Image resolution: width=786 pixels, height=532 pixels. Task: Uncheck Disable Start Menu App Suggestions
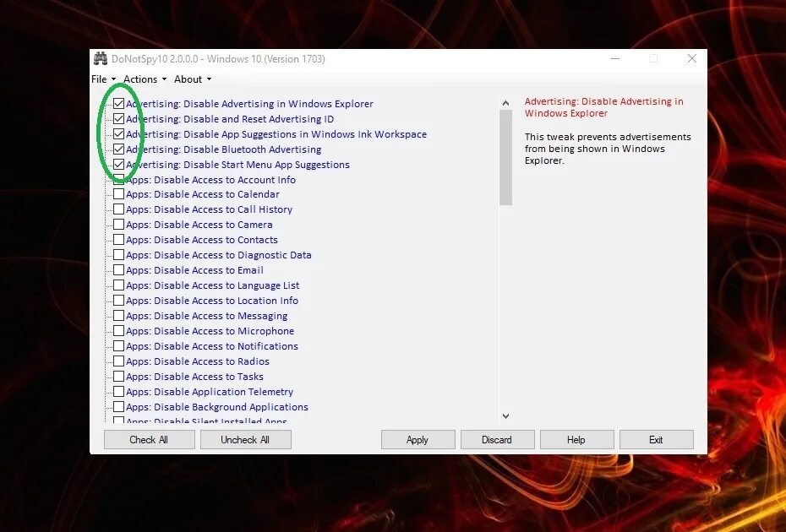pos(119,164)
